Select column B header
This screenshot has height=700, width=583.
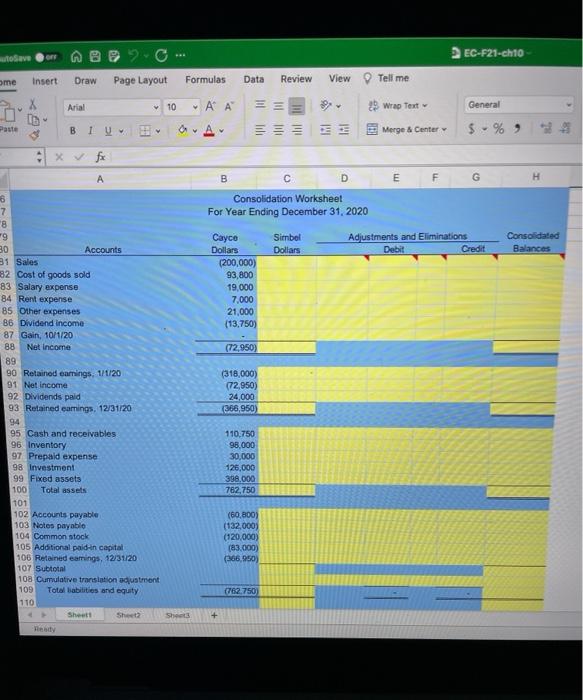[224, 179]
